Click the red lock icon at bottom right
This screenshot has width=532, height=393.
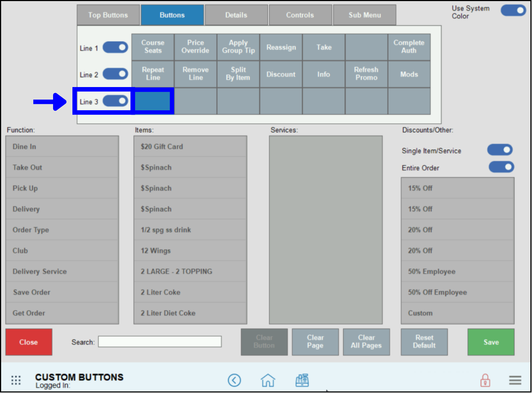(x=485, y=380)
